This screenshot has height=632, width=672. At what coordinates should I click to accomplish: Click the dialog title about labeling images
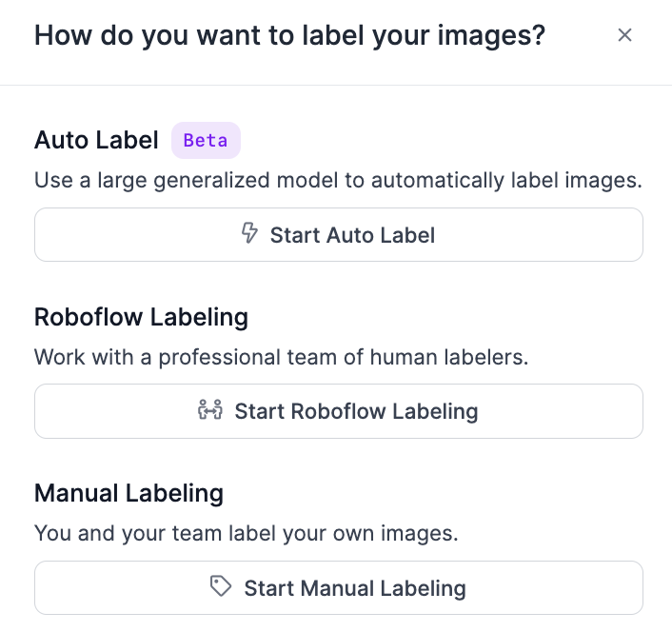[x=289, y=36]
